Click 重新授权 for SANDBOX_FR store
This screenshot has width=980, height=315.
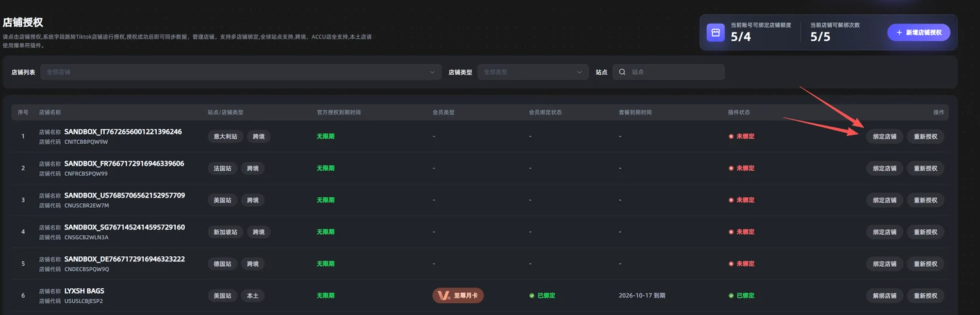point(925,168)
